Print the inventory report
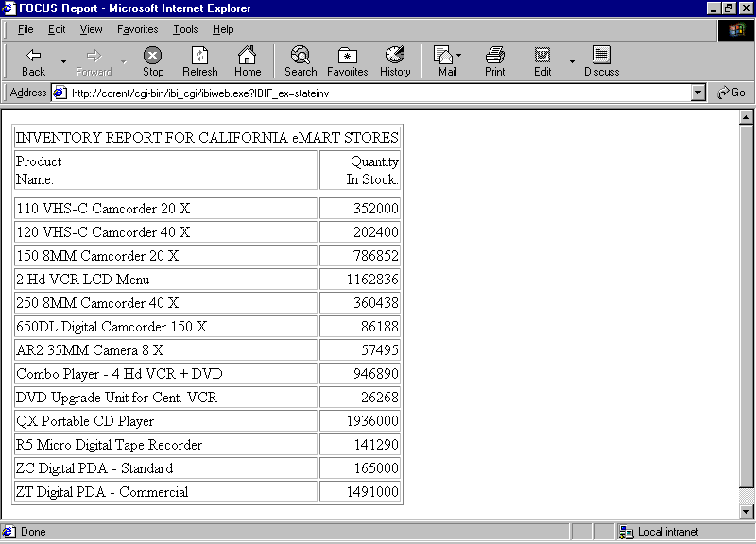This screenshot has height=544, width=756. pos(494,61)
